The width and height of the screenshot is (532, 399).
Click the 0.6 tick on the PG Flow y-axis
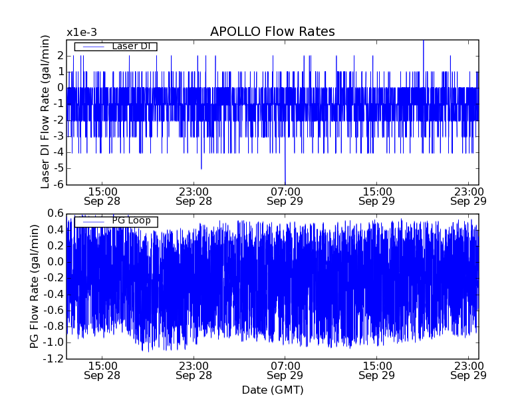click(x=55, y=213)
